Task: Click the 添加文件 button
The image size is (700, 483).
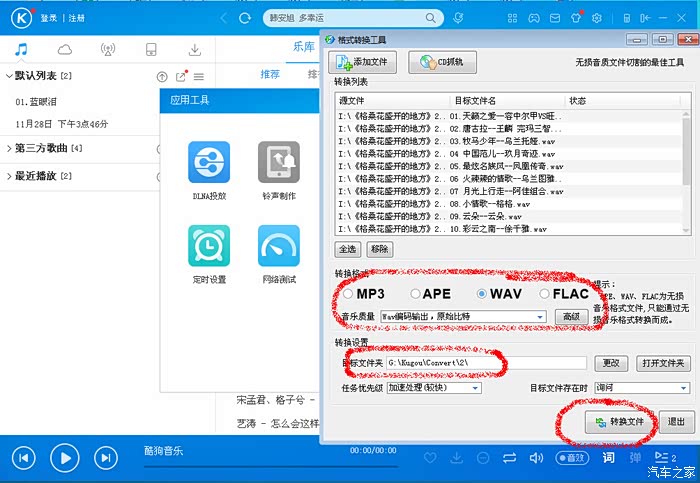Action: tap(362, 62)
